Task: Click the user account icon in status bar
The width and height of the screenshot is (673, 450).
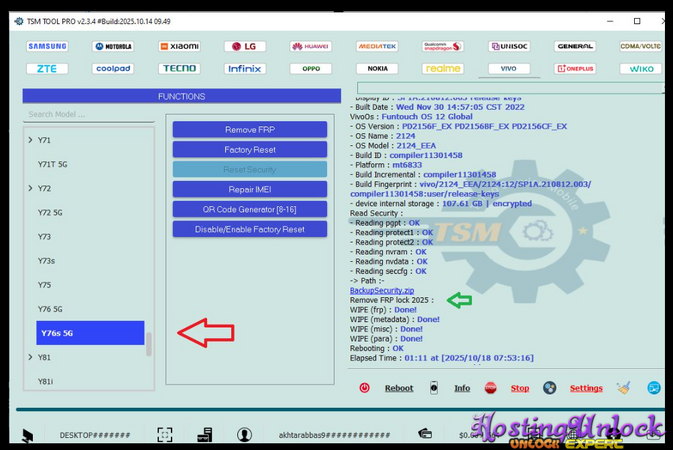Action: pos(244,435)
